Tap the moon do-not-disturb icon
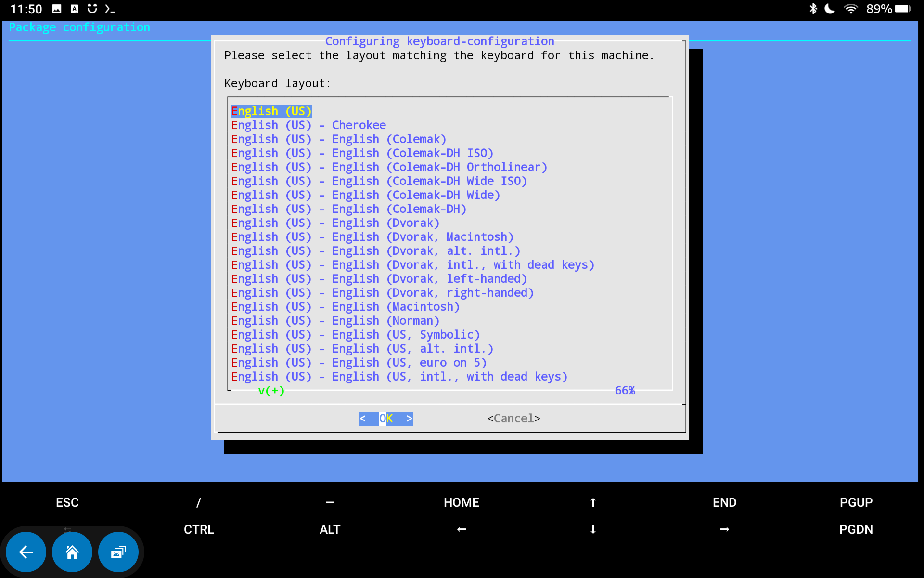This screenshot has height=578, width=924. click(x=830, y=9)
